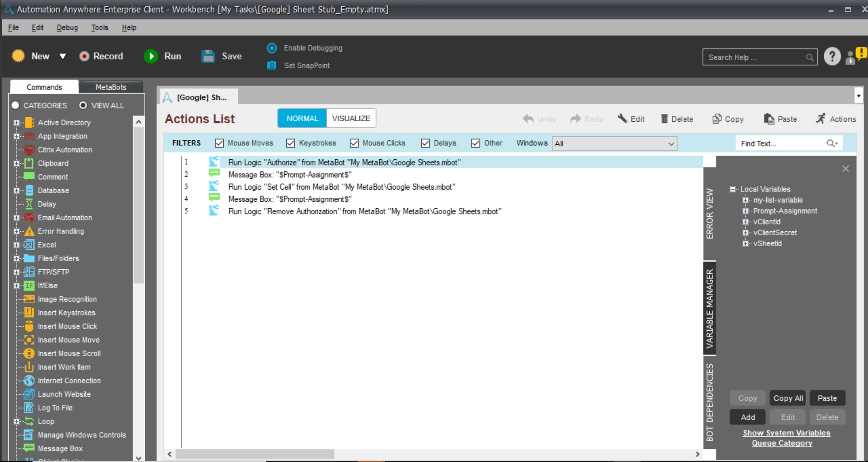868x462 pixels.
Task: Toggle the Mouse Clicks filter checkbox
Action: coord(354,143)
